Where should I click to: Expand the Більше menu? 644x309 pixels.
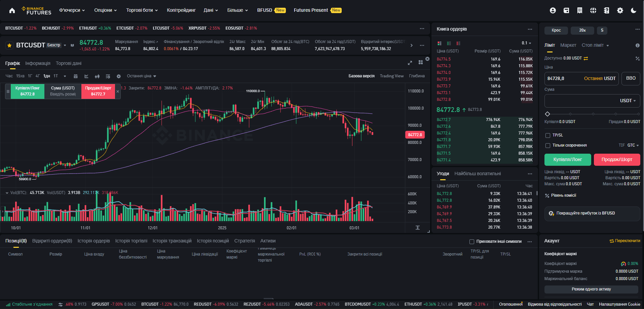(237, 10)
